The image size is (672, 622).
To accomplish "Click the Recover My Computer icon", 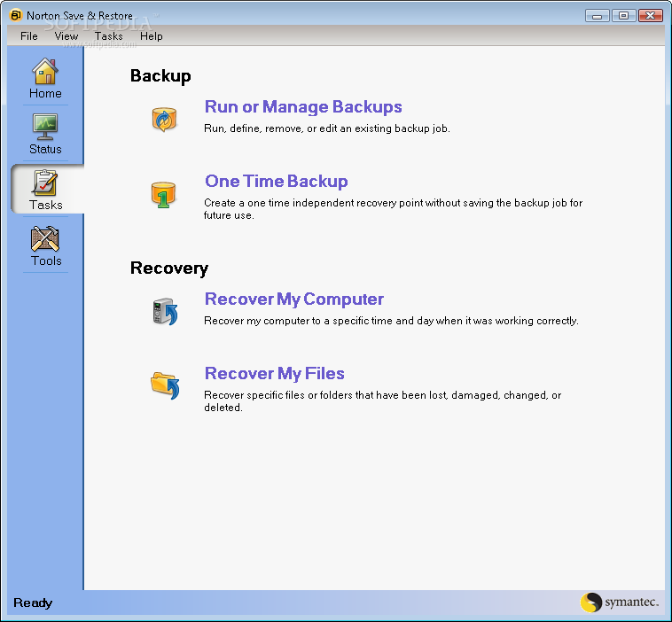I will 165,311.
